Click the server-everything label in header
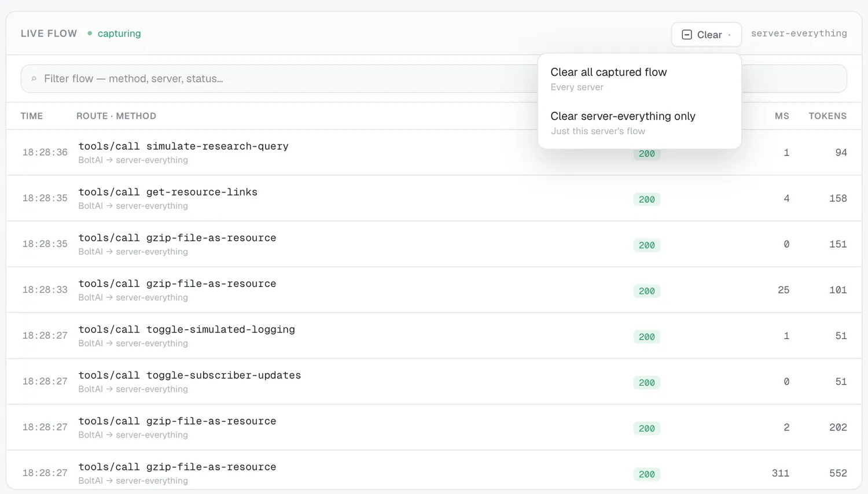The image size is (868, 494). pos(799,34)
